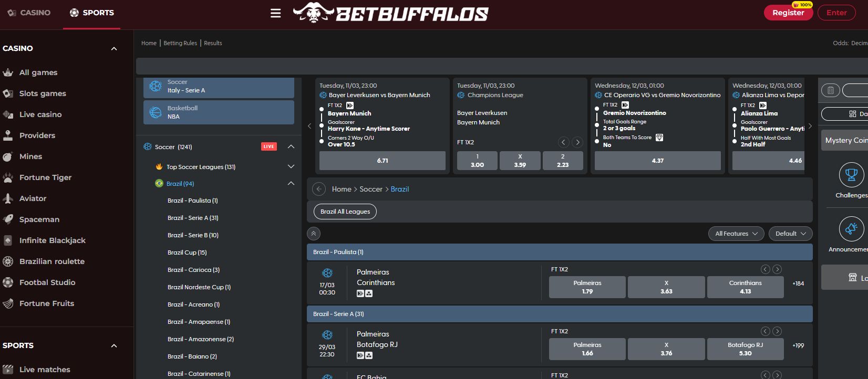Collapse all leagues with double-chevron button

coord(314,234)
